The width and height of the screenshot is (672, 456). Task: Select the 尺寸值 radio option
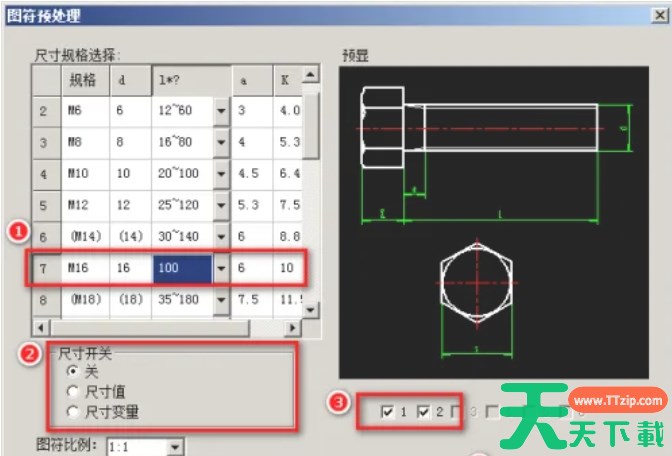(x=73, y=391)
